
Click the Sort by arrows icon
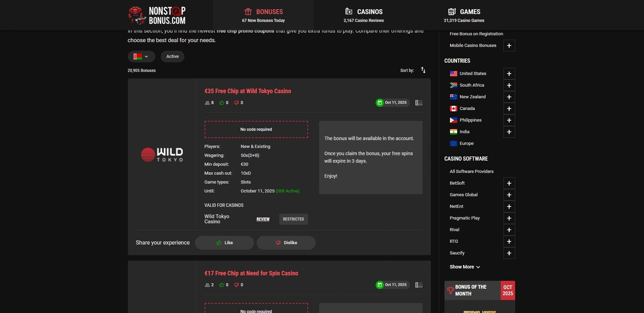coord(423,70)
